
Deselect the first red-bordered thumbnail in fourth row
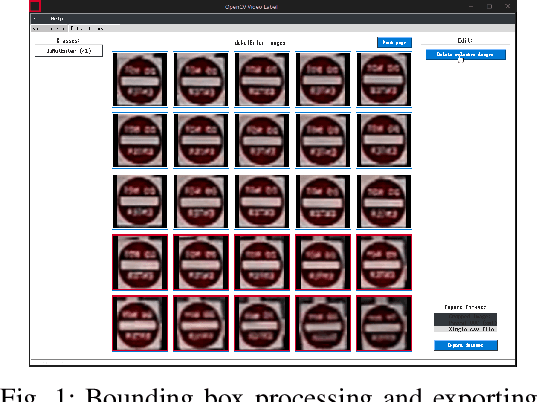click(x=140, y=262)
